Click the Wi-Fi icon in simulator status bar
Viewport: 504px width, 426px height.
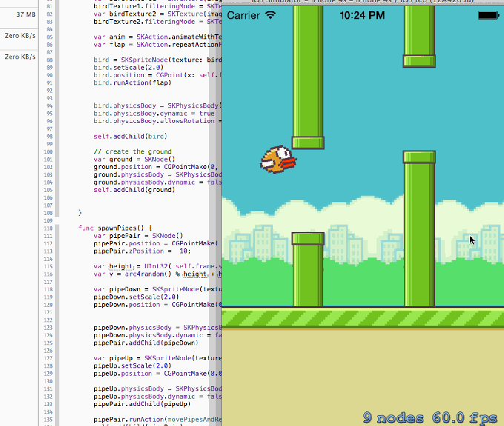pos(270,15)
